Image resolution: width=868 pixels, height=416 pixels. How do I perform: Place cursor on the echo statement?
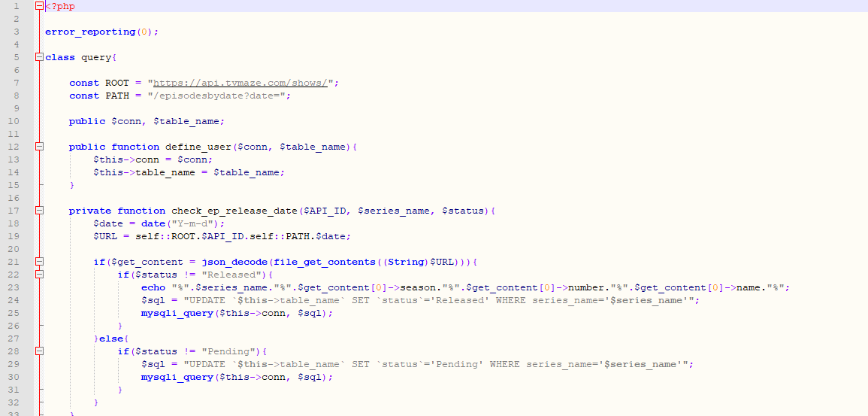coord(153,287)
